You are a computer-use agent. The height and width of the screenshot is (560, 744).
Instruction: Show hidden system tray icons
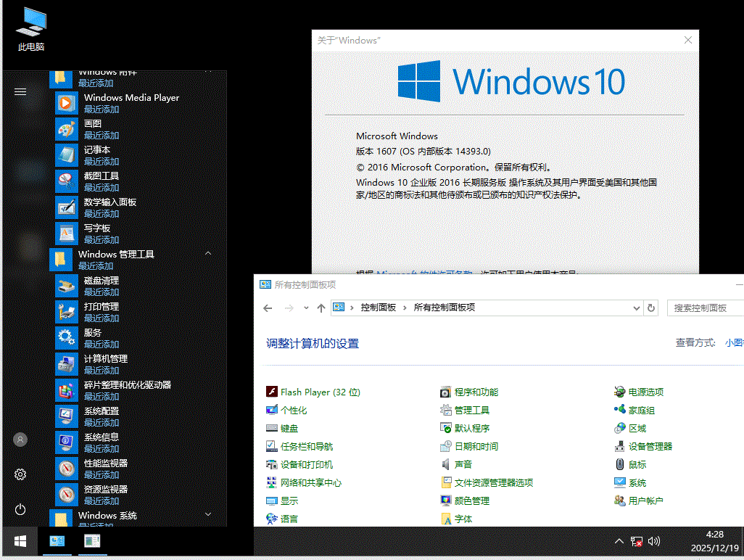(619, 541)
